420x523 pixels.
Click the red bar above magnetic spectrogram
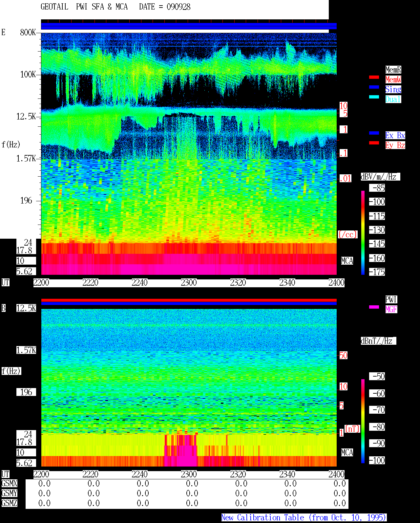point(189,300)
